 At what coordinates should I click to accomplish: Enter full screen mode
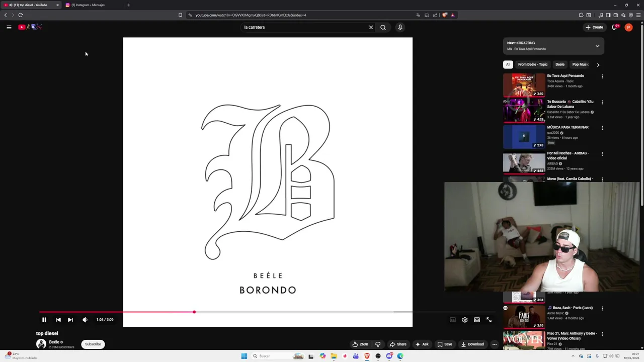pos(489,320)
